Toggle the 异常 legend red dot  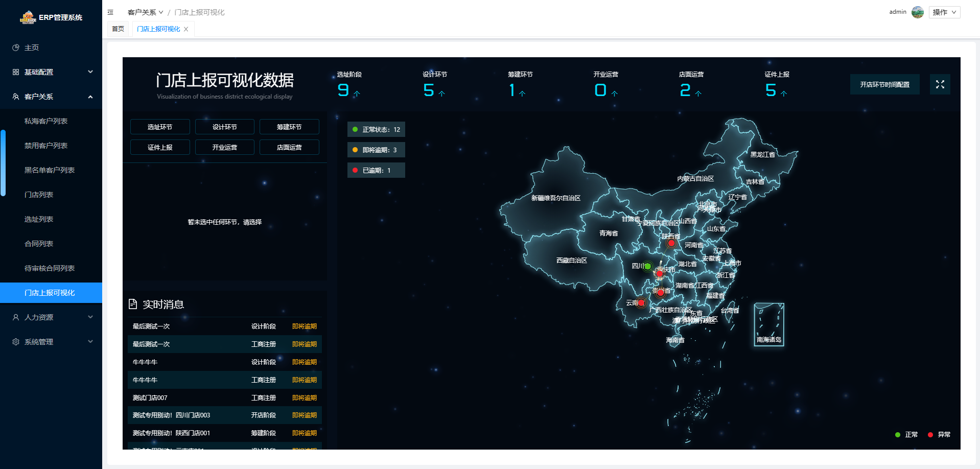click(930, 435)
